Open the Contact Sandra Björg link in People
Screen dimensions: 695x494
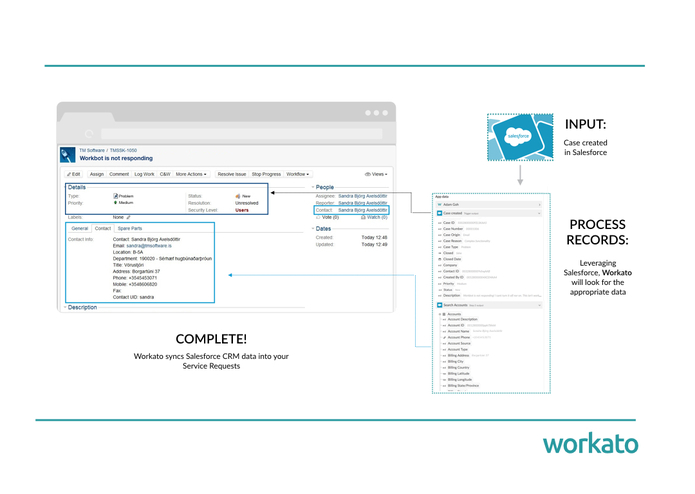point(363,210)
